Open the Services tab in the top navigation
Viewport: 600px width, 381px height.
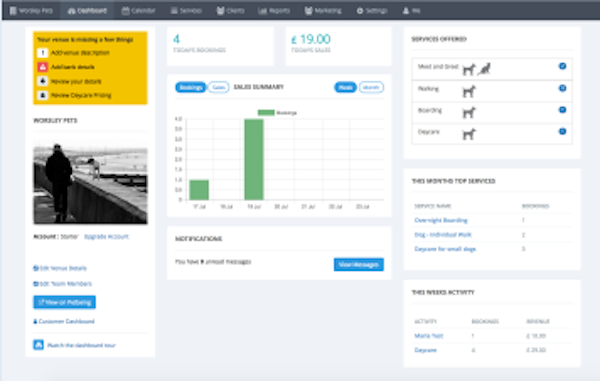(x=186, y=11)
